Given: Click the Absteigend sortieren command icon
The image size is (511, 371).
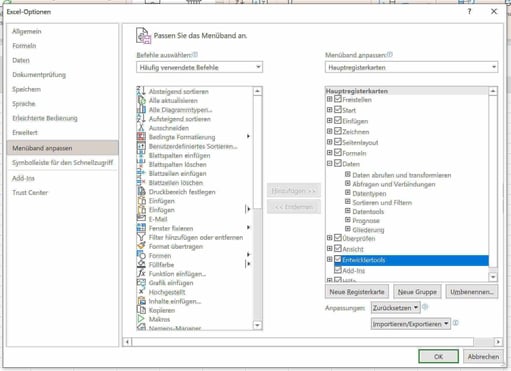Looking at the screenshot, I should point(141,91).
